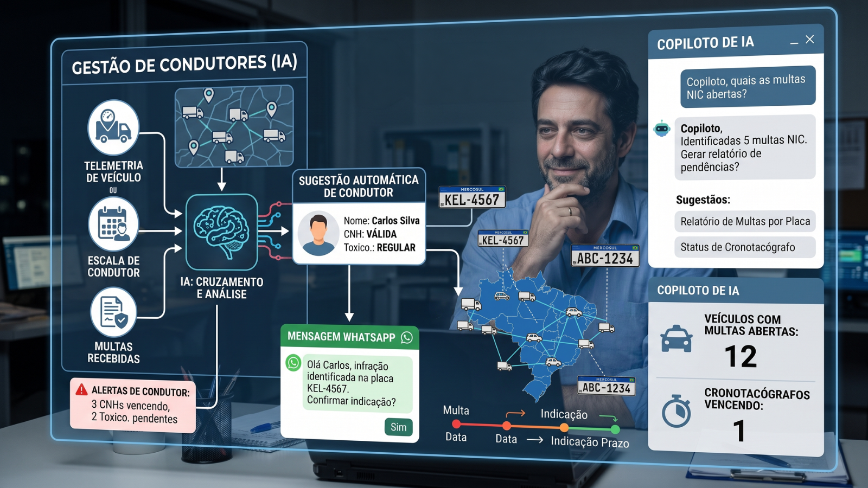Click the Copiloto reply about 5 multas NIC

745,147
